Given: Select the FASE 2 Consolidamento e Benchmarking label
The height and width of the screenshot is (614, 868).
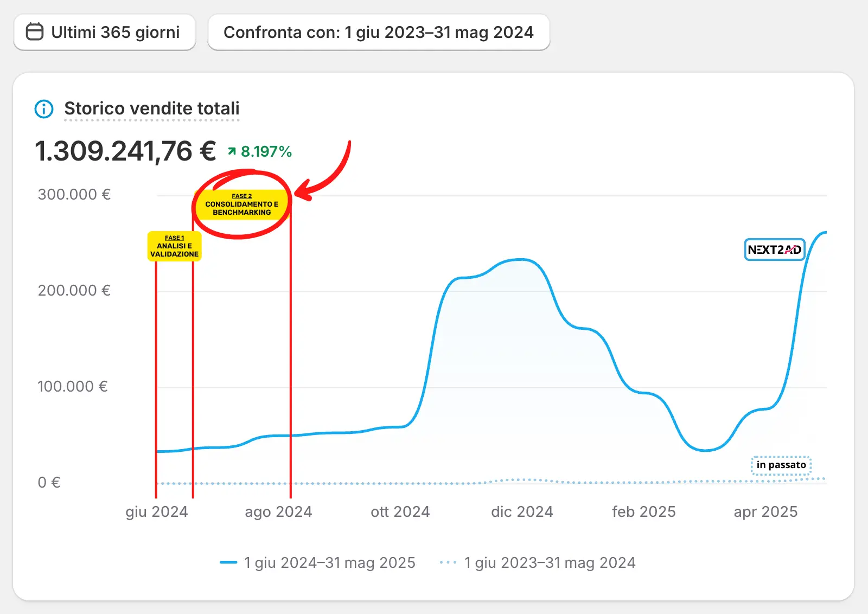Looking at the screenshot, I should 242,204.
